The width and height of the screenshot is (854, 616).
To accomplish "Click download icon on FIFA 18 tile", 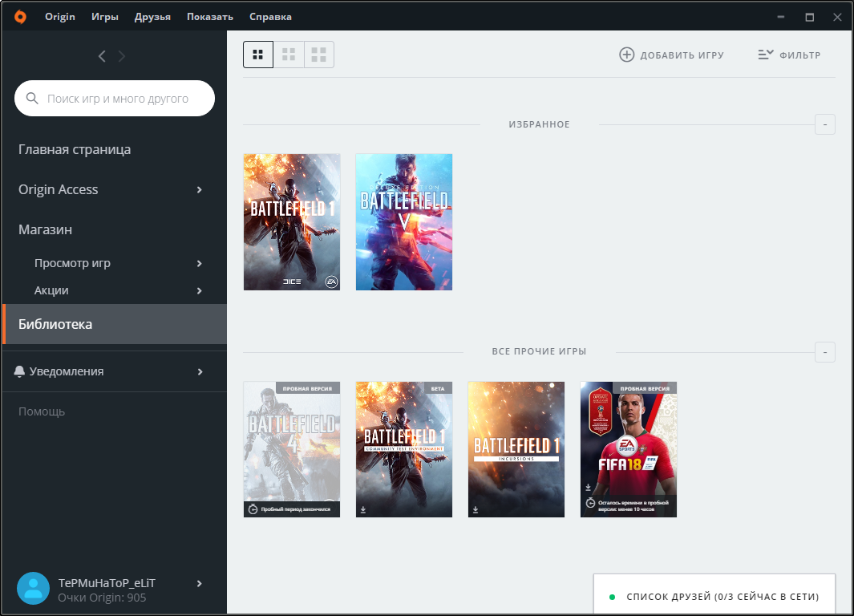I will 589,488.
